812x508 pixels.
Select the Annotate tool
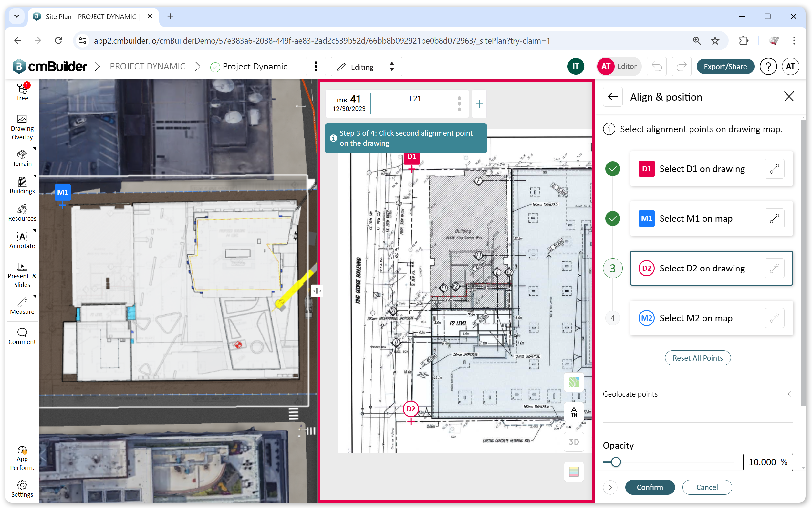point(22,240)
